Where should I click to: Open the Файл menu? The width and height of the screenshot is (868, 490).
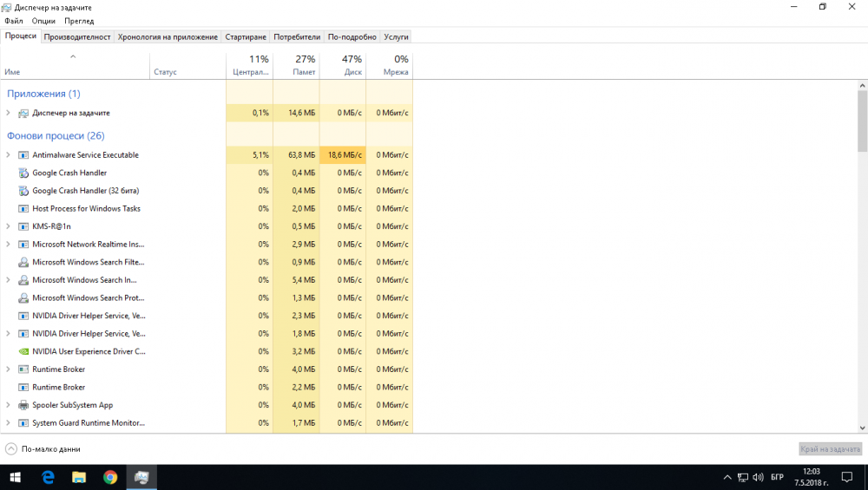coord(14,21)
